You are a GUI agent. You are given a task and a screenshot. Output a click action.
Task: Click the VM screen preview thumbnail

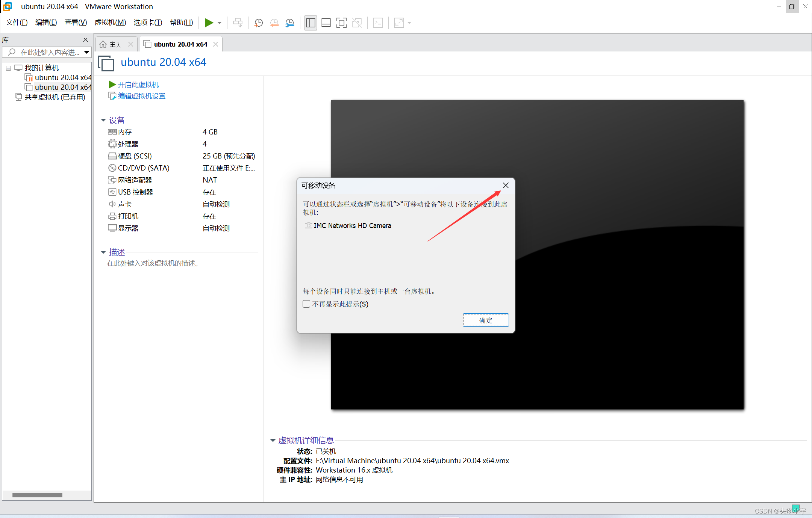tap(537, 255)
